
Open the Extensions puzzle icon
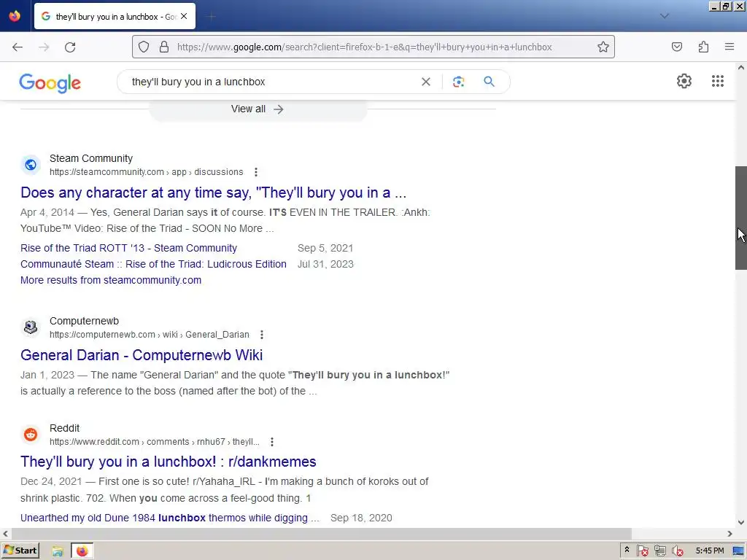[x=703, y=47]
